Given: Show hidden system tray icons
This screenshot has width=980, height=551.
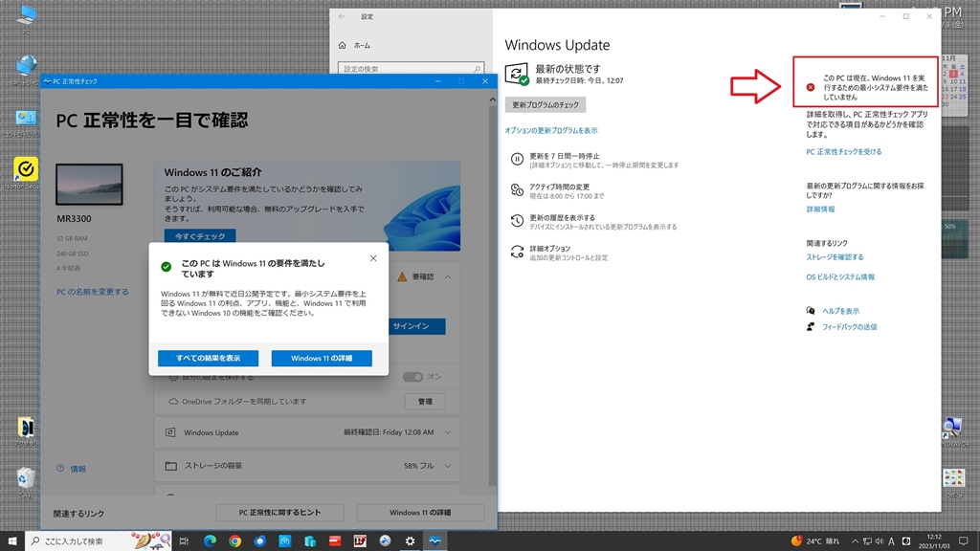Looking at the screenshot, I should (855, 541).
